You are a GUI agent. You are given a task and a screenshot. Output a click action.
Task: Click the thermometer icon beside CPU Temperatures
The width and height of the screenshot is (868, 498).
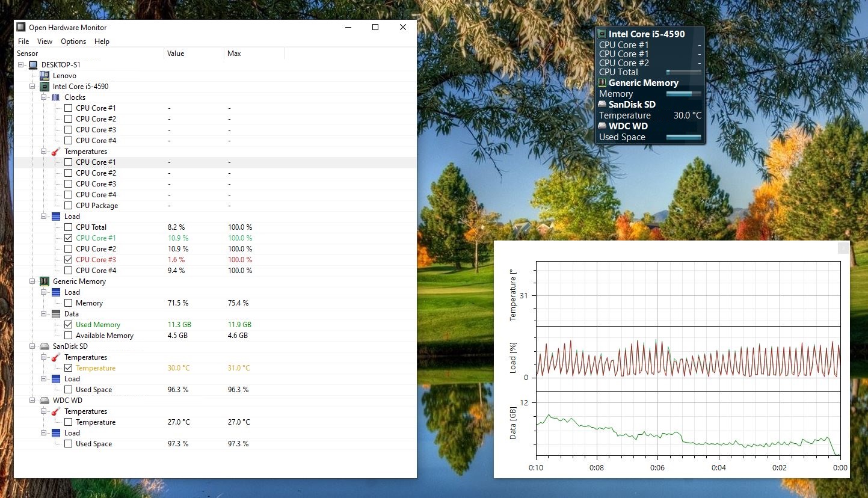pos(56,152)
